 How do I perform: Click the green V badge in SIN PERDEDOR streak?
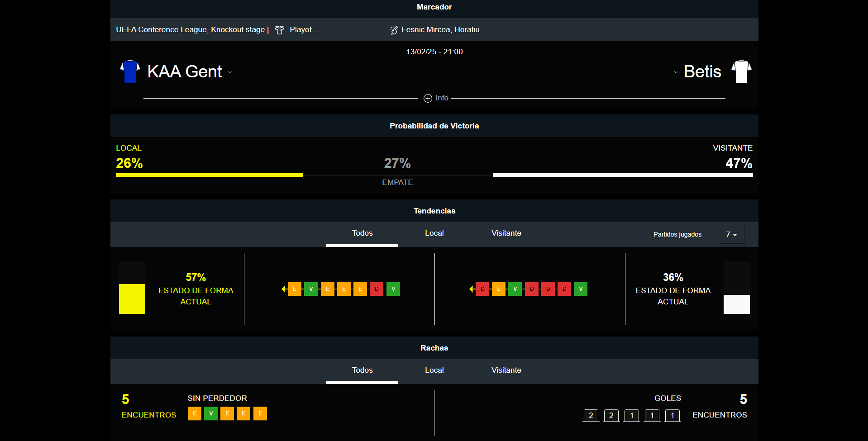(x=211, y=413)
